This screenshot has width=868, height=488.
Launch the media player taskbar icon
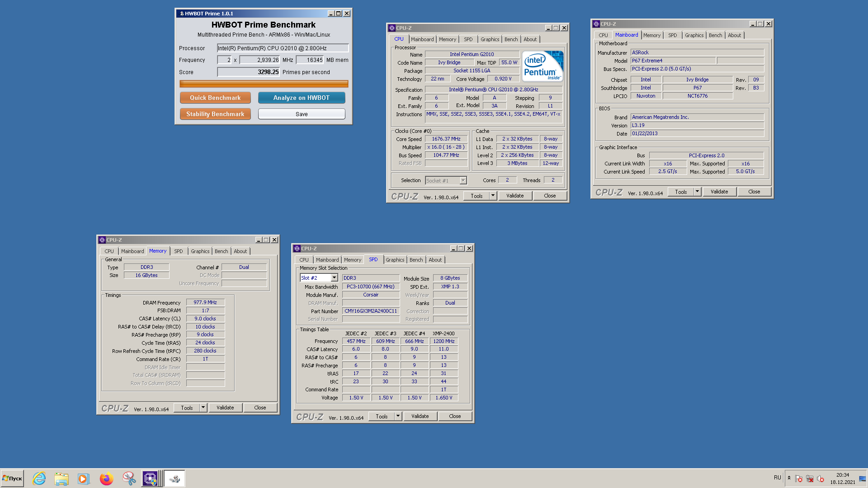tap(83, 479)
